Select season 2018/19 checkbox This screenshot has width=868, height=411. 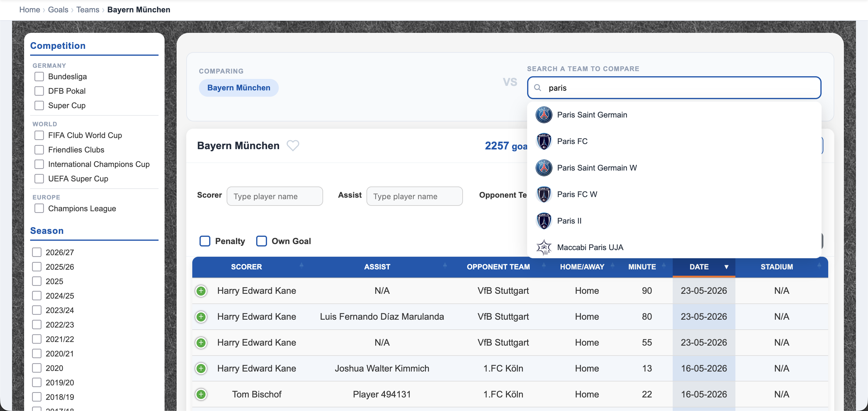pyautogui.click(x=37, y=397)
